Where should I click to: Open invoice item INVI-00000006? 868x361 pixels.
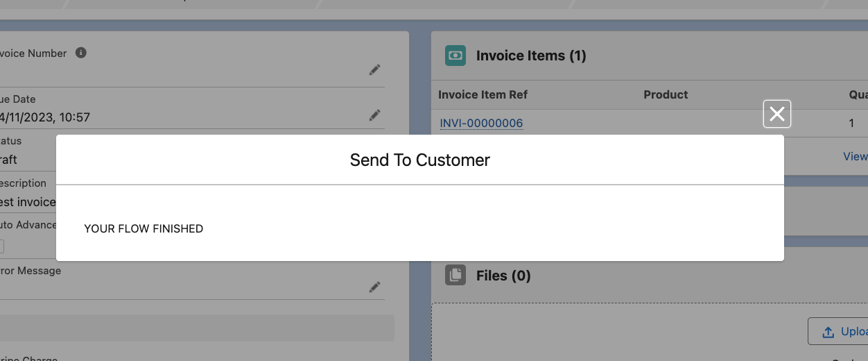click(481, 124)
